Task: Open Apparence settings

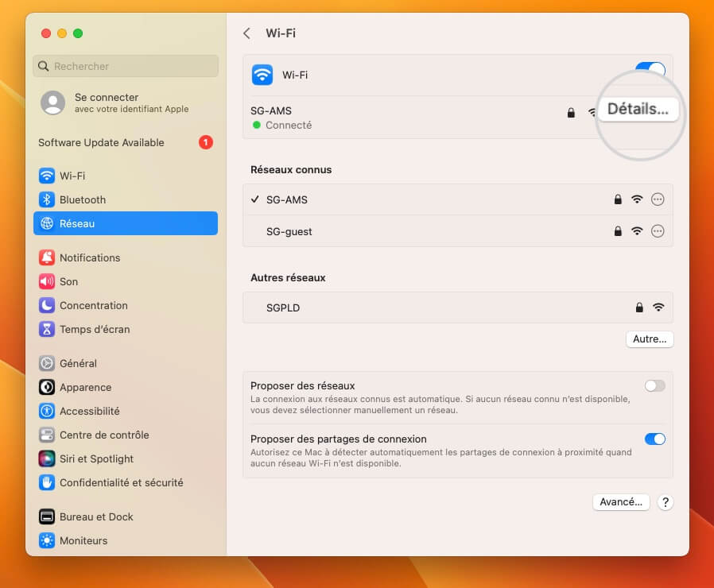Action: pyautogui.click(x=125, y=387)
